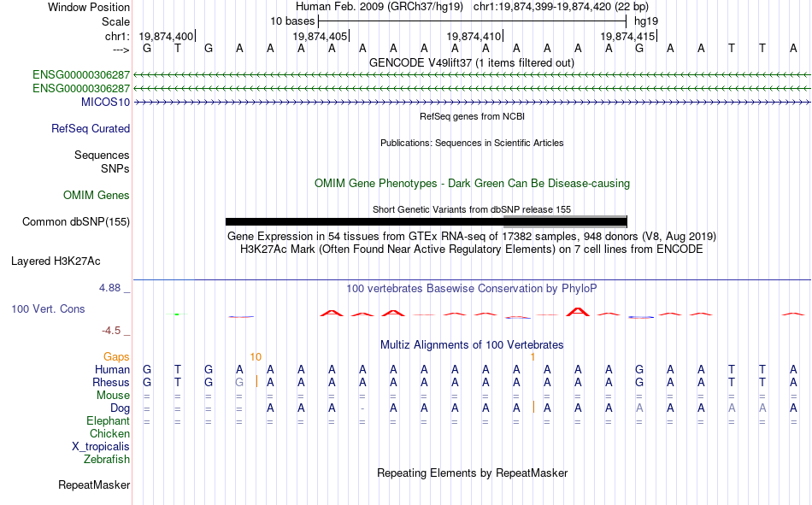Click MICOS10 blue intron arrow line
Viewport: 812px width, 505px height.
pos(472,102)
